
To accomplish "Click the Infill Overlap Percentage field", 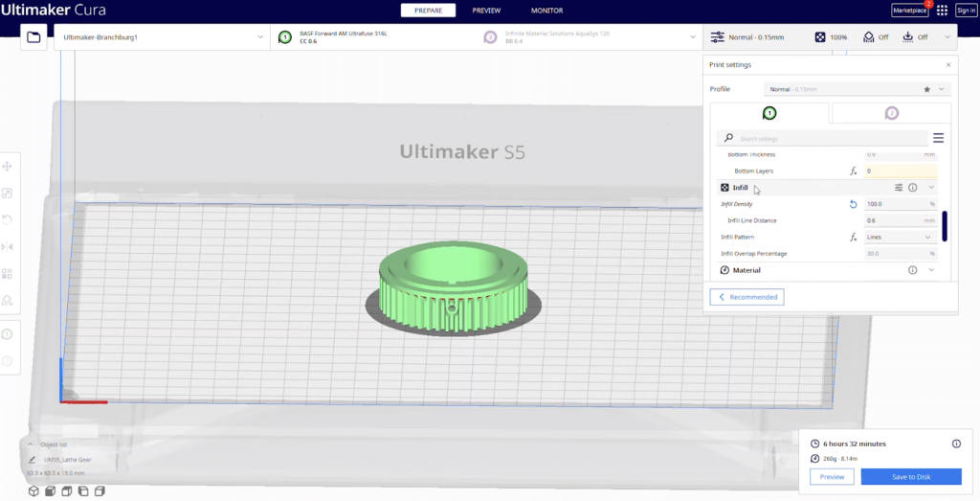I will tap(901, 253).
